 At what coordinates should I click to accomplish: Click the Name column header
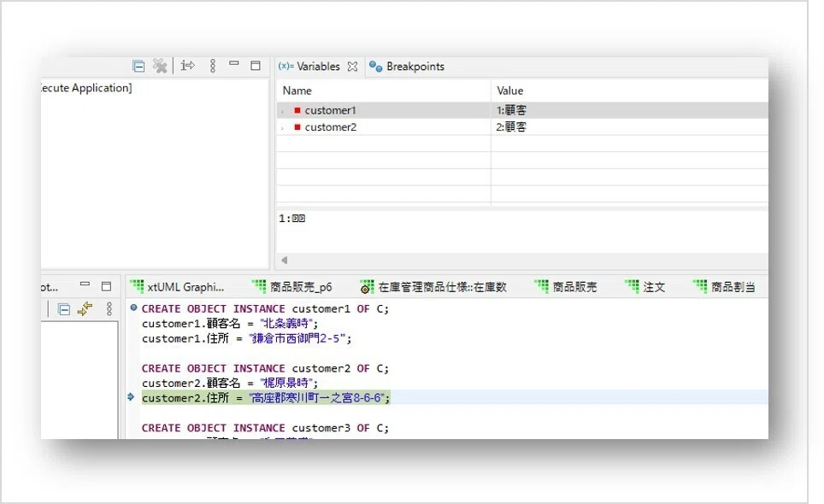click(297, 91)
